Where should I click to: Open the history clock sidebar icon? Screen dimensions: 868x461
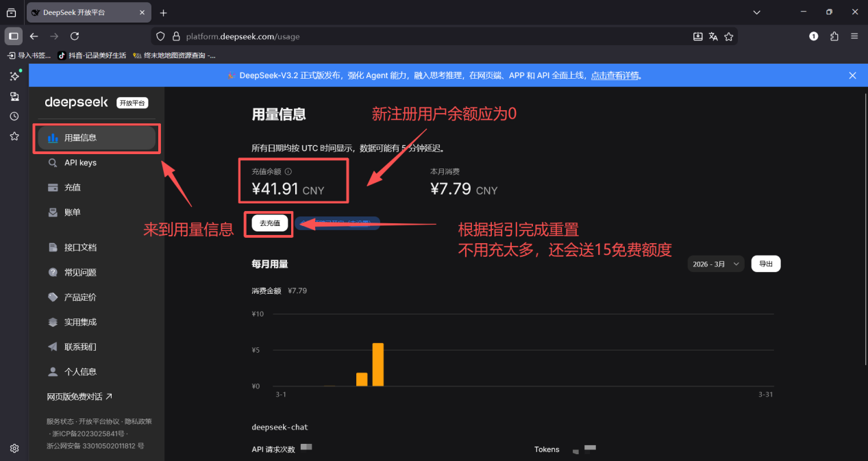(14, 116)
